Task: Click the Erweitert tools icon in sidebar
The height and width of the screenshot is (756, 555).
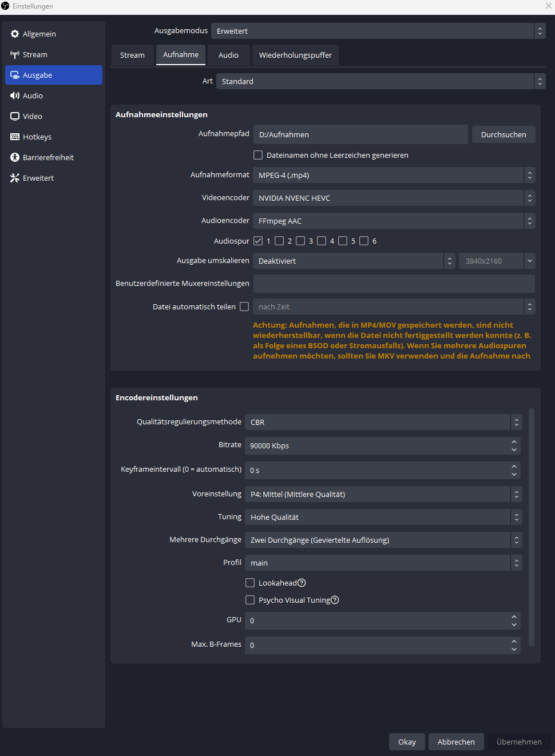Action: tap(15, 178)
